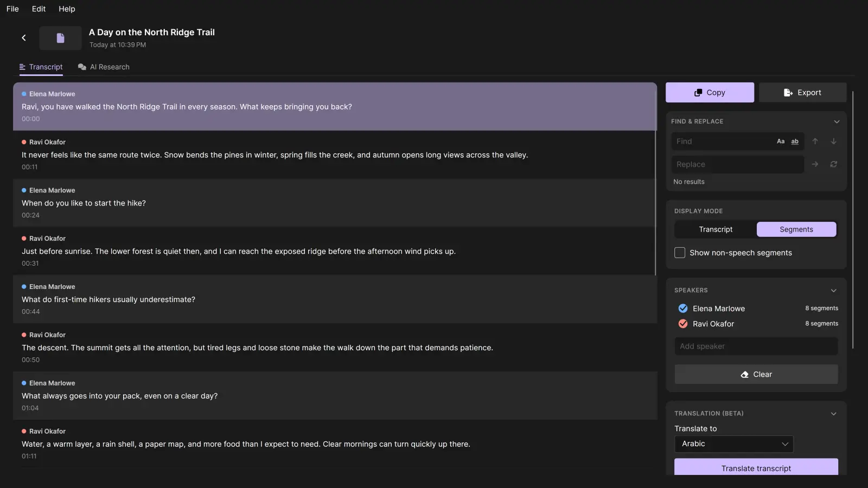Image resolution: width=868 pixels, height=488 pixels.
Task: Select segment starting "The descent. The summit"
Action: [335, 348]
